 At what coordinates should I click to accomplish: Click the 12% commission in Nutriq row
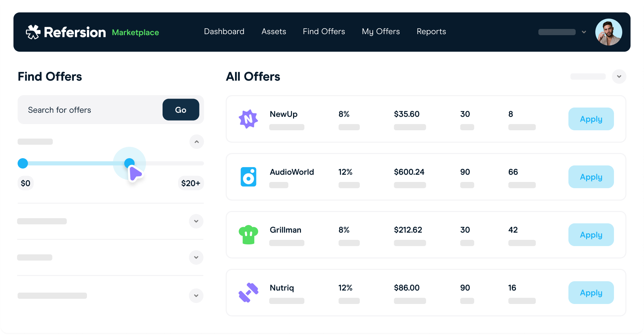coord(345,288)
